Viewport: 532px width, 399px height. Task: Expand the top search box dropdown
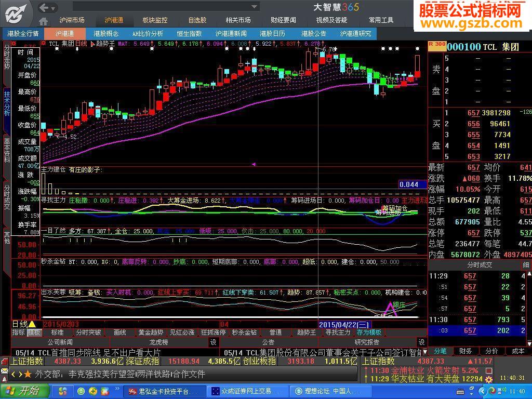point(255,7)
